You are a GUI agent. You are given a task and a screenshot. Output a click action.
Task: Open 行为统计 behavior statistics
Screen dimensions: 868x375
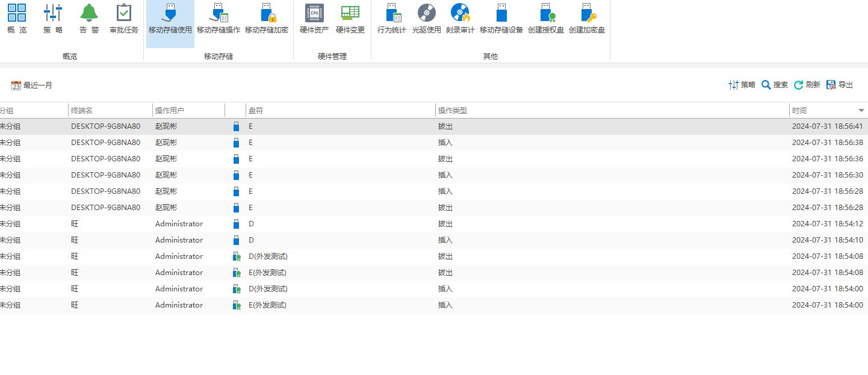[x=392, y=19]
